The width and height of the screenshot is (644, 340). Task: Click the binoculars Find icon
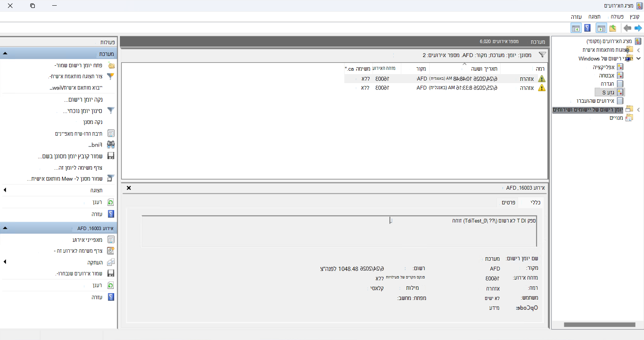(111, 145)
